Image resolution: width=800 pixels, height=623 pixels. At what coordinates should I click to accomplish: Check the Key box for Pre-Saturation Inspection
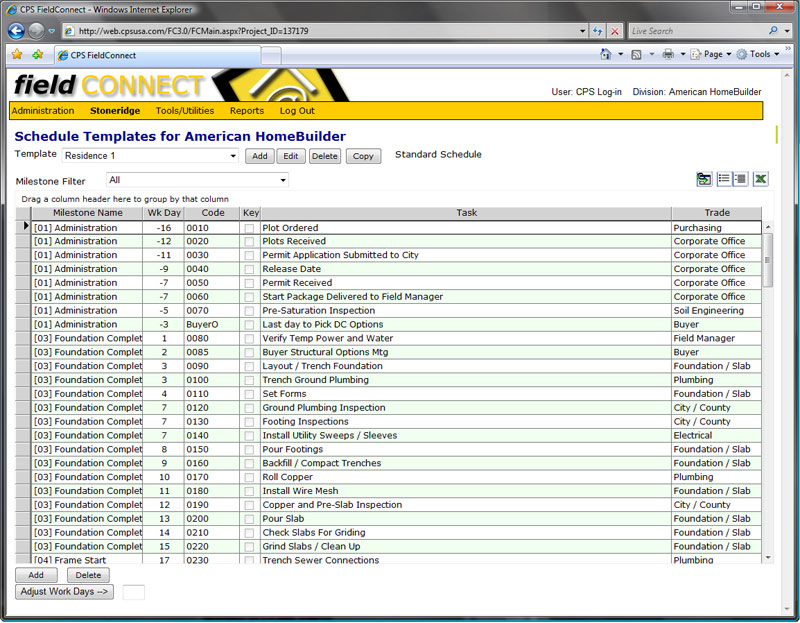coord(249,311)
